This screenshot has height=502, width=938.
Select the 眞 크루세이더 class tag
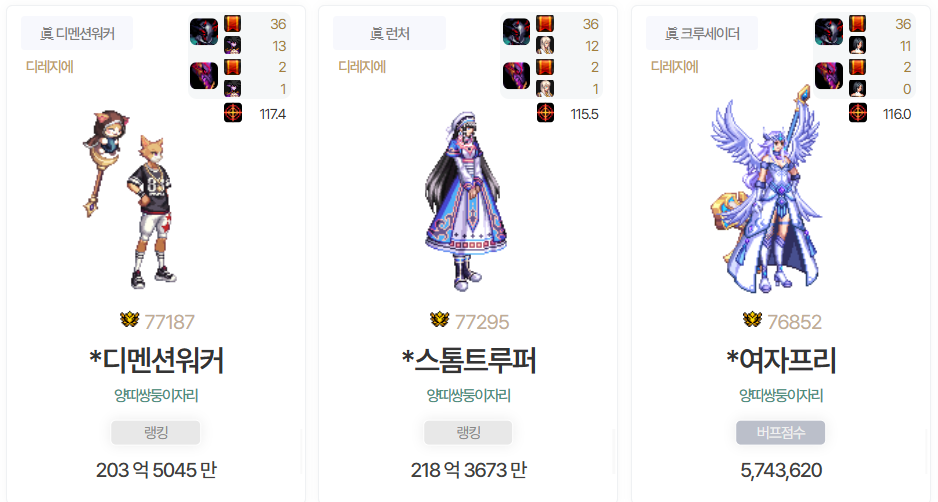(x=702, y=34)
